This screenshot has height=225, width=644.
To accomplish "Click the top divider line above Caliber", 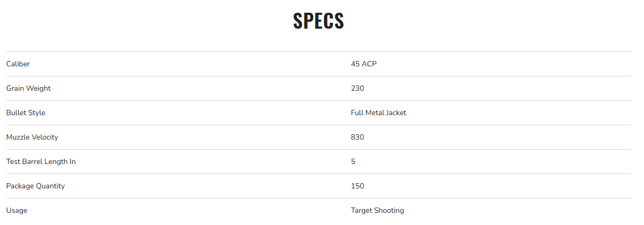I will coord(319,52).
